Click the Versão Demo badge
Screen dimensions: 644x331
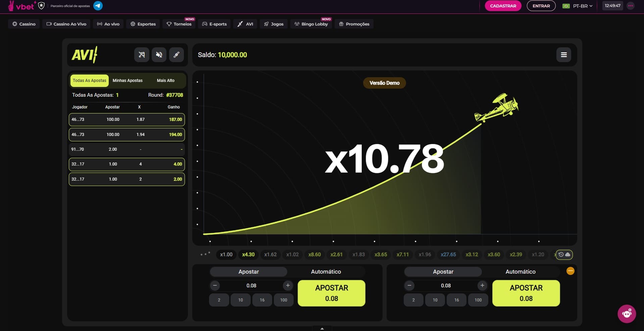385,83
